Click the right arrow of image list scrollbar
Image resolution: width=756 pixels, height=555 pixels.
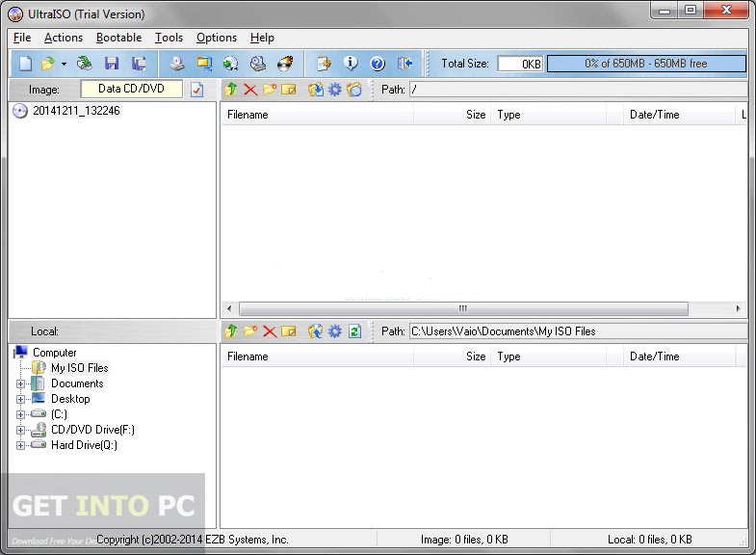[x=738, y=308]
